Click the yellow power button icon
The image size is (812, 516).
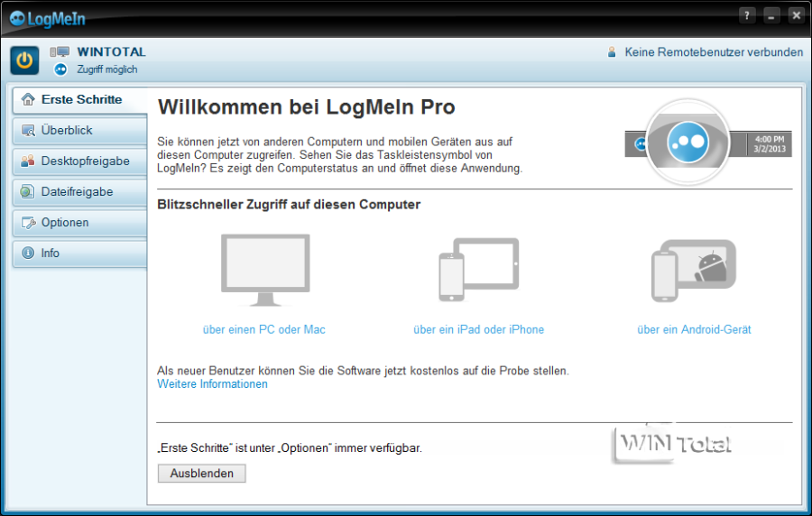pyautogui.click(x=24, y=60)
